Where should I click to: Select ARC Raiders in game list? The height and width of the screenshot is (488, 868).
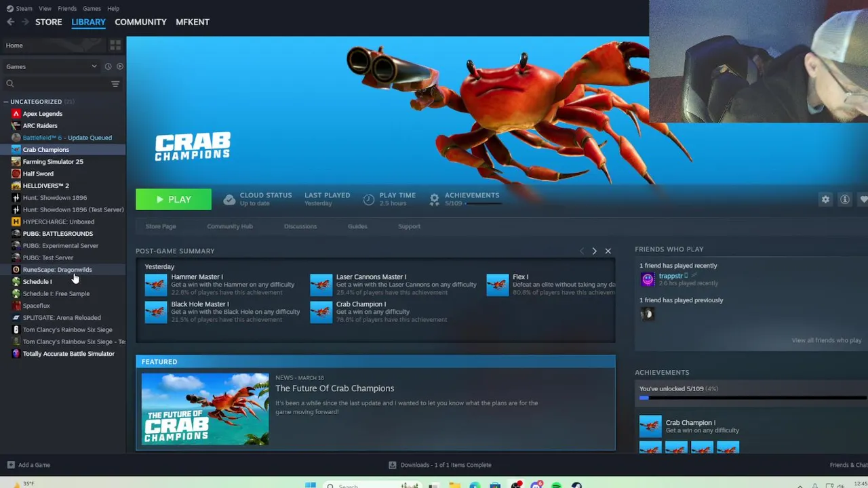40,125
